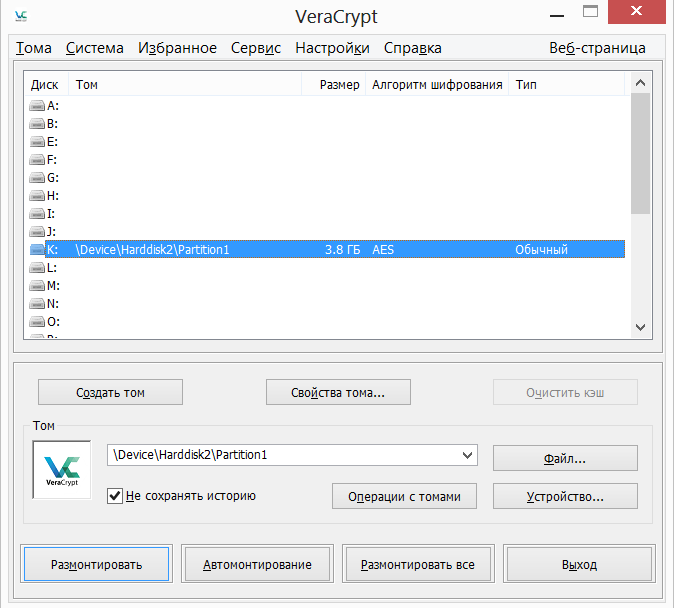
Task: Click the AES algorithm cell
Action: [x=383, y=249]
